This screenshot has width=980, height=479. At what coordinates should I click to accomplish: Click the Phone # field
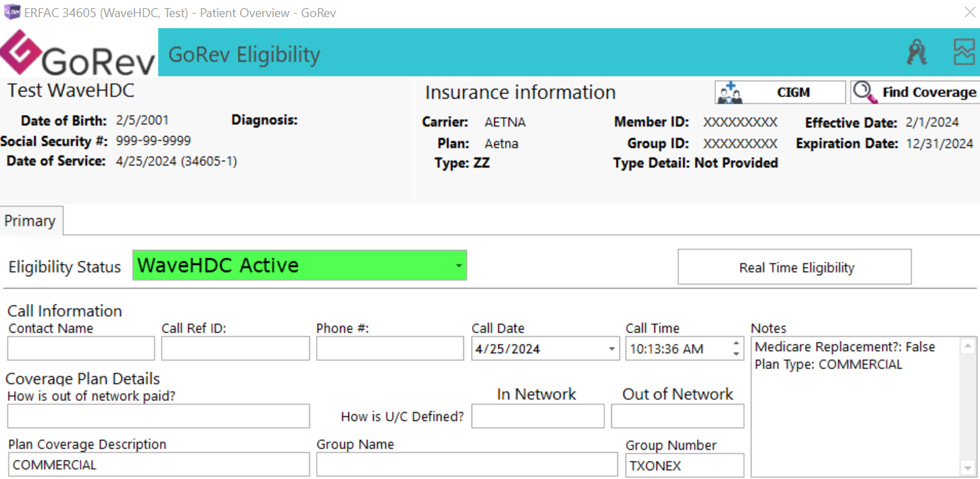tap(390, 348)
